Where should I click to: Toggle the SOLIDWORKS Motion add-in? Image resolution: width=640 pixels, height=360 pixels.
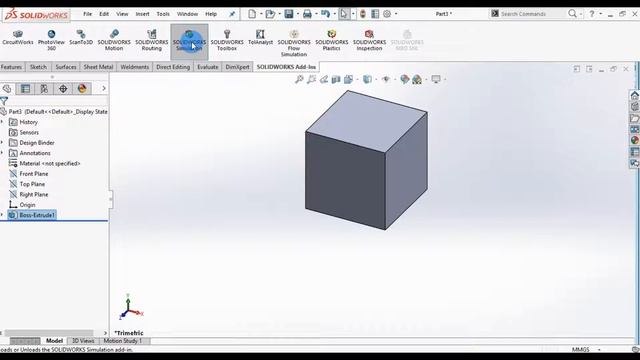[x=114, y=40]
